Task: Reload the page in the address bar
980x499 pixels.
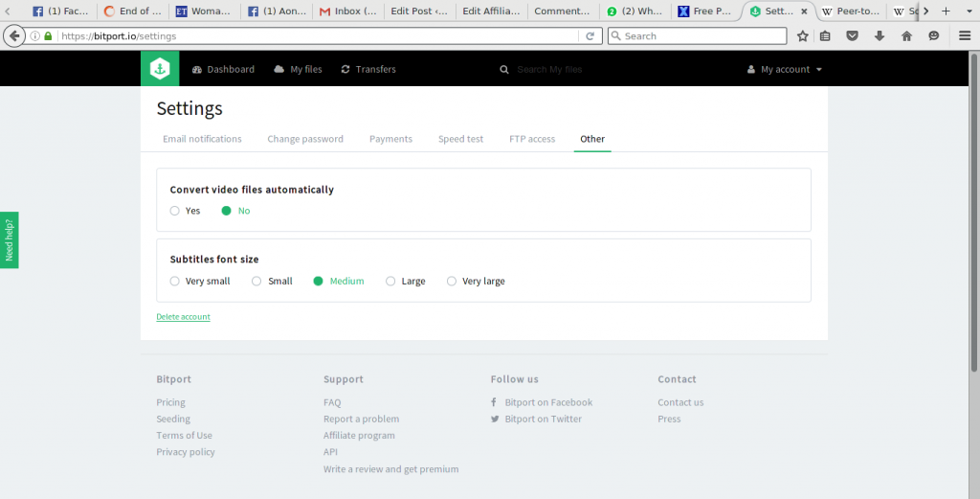Action: [x=590, y=35]
